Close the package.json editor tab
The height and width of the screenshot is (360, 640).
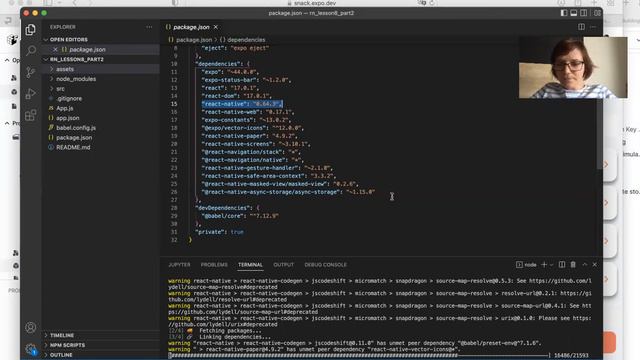(216, 27)
